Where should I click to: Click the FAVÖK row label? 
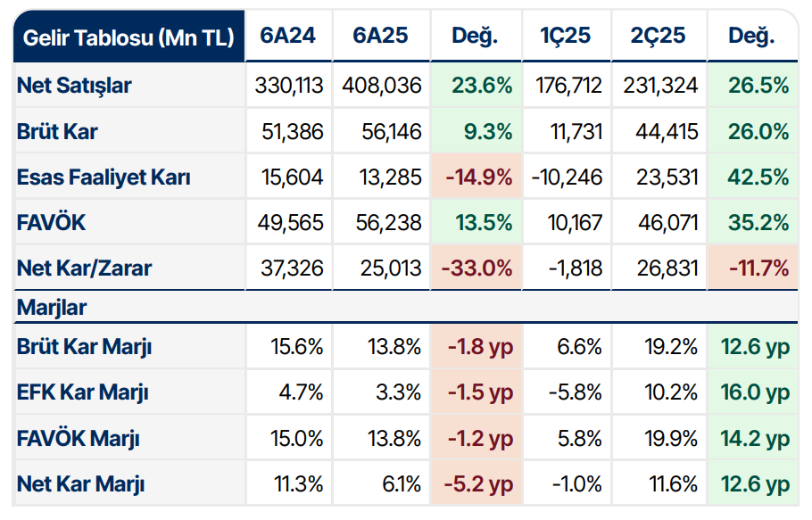tap(52, 223)
